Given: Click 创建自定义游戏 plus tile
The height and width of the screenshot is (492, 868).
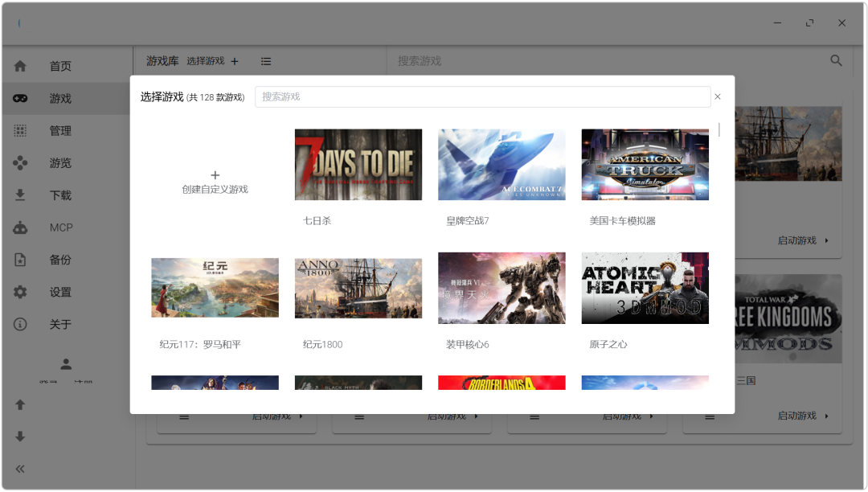Looking at the screenshot, I should [215, 182].
